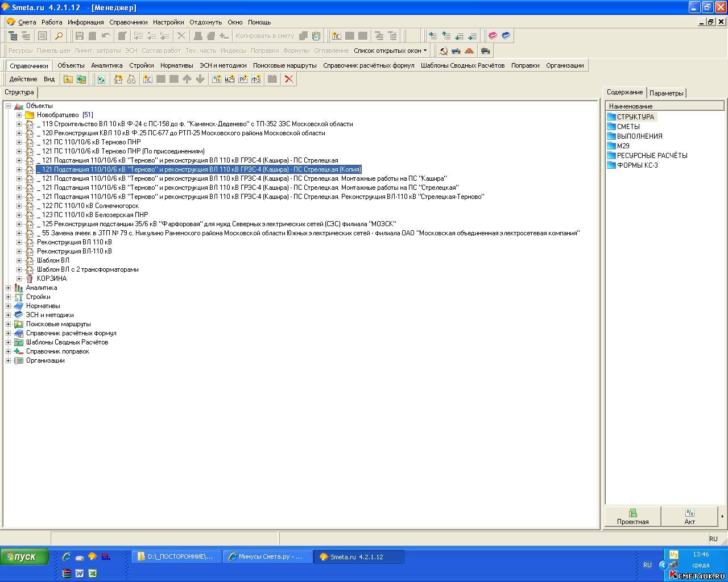Click the two-houses icon in structure toolbar
Screen dimensions: 728x582
point(131,79)
